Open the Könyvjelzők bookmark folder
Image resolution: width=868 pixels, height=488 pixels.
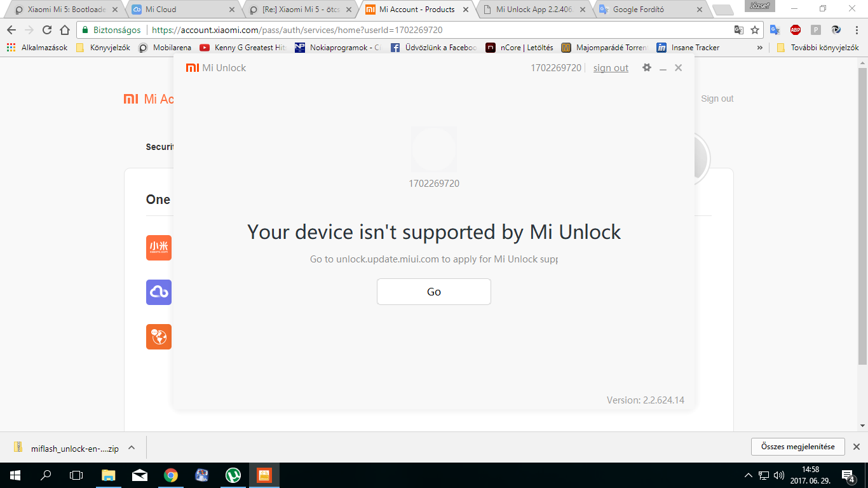[x=103, y=48]
